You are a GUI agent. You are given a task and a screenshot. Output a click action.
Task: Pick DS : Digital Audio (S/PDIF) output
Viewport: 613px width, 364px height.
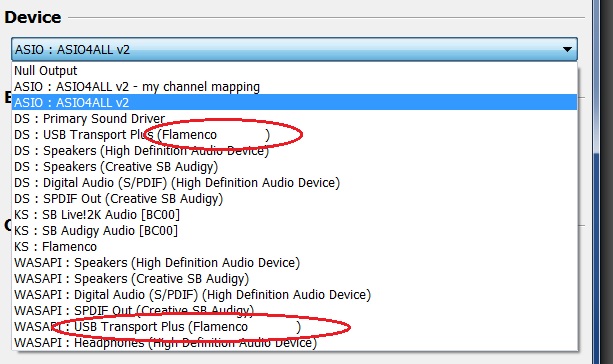coord(294,183)
